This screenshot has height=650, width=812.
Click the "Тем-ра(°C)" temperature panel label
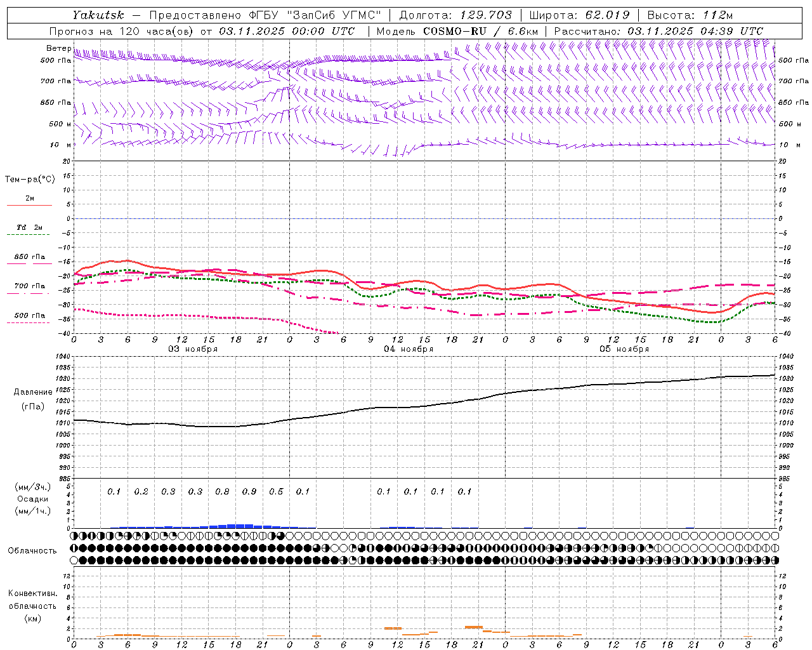(30, 180)
